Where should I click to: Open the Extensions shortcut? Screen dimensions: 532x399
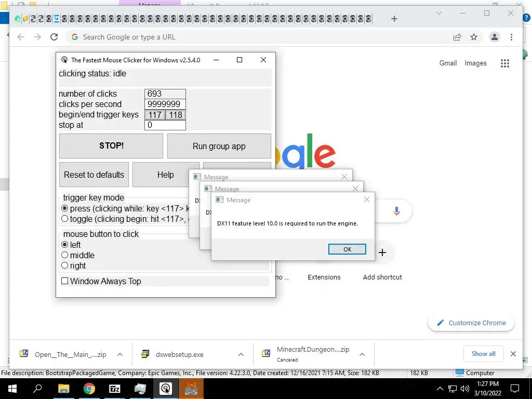point(324,277)
